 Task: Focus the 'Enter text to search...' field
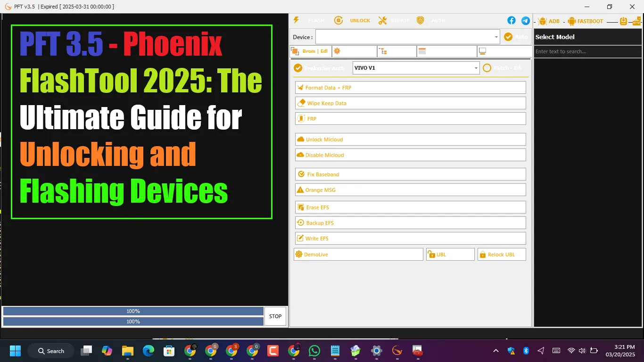coord(588,51)
